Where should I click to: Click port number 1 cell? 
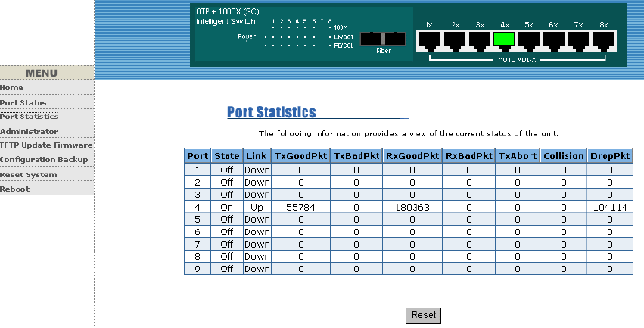198,170
